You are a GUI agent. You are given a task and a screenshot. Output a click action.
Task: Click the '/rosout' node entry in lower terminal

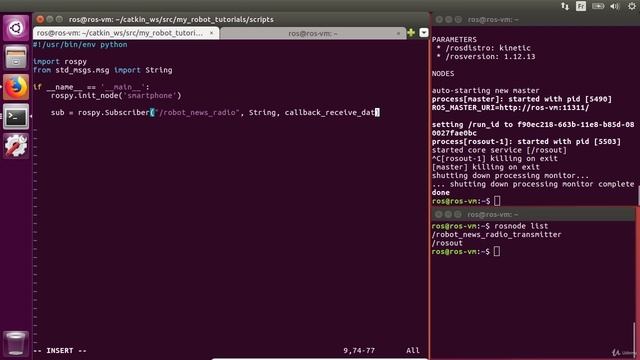coord(447,243)
